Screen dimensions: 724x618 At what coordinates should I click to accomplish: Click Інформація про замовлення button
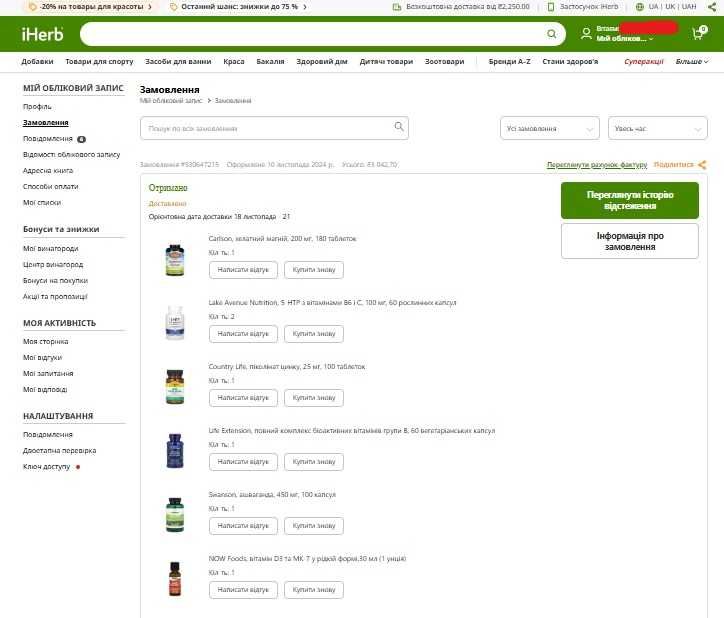pos(630,241)
